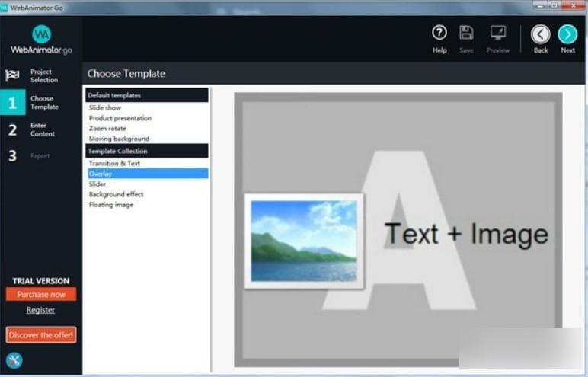588x377 pixels.
Task: Choose the Floating image template
Action: (111, 205)
